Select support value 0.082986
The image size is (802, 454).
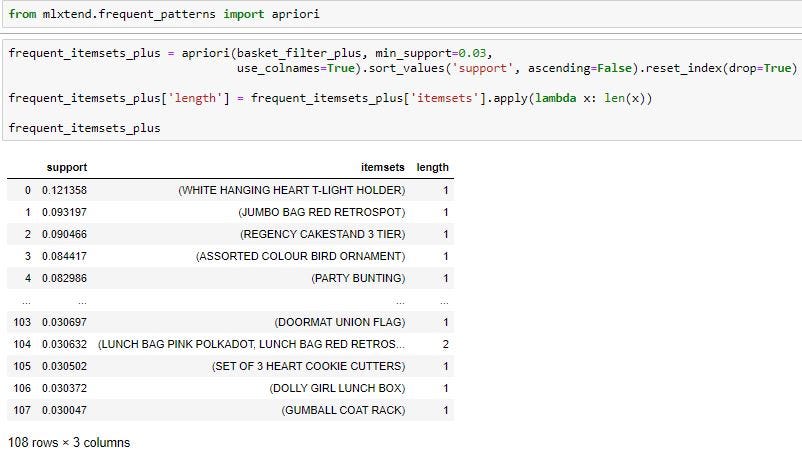coord(64,278)
